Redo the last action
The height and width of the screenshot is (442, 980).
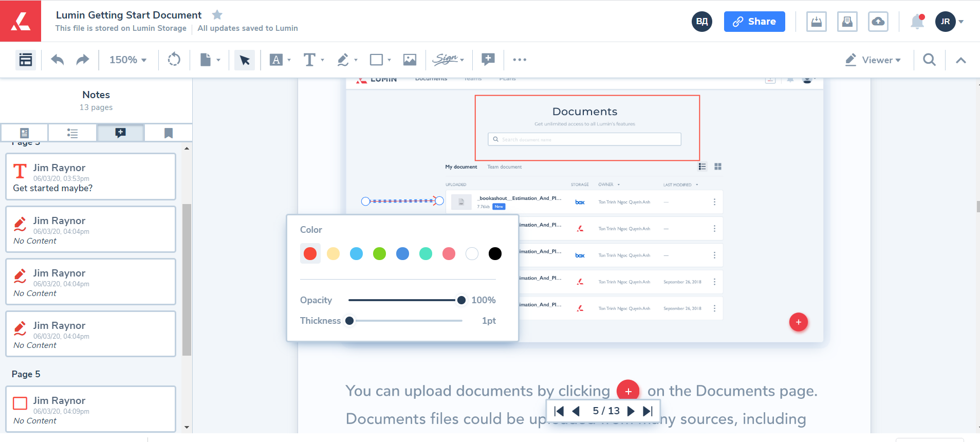pos(82,60)
